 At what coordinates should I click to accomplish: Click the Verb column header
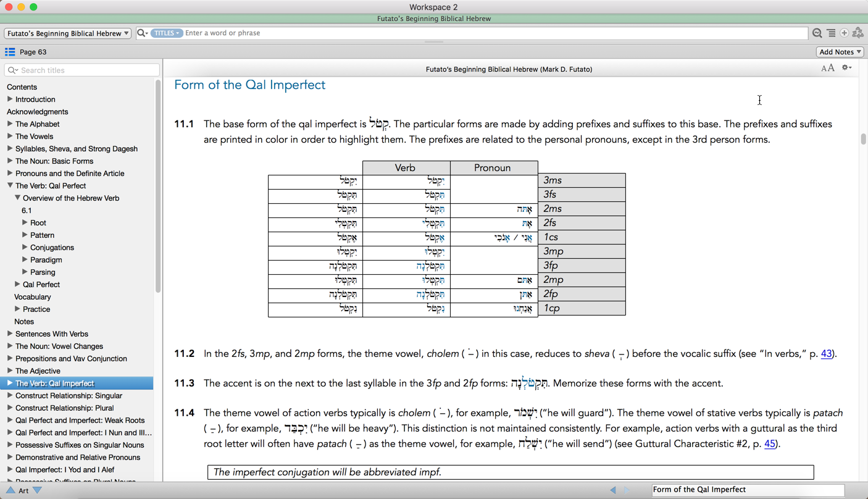(x=405, y=168)
